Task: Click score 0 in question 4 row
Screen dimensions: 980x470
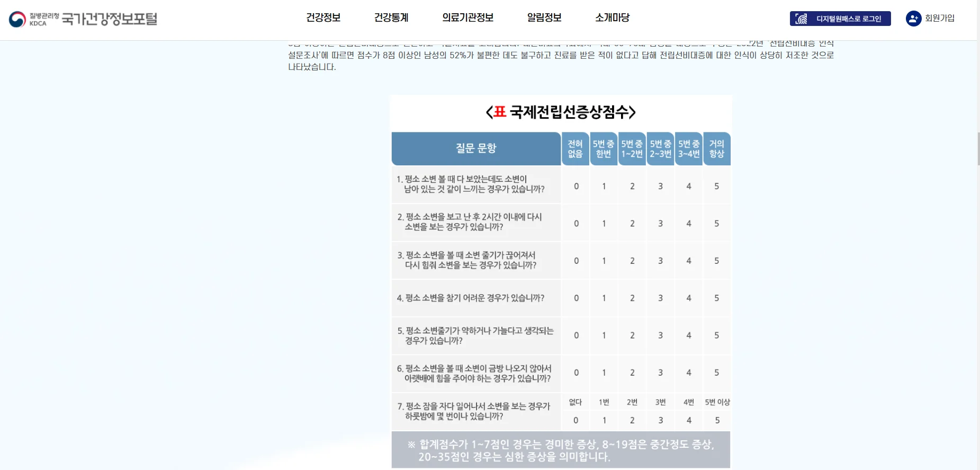Action: coord(577,298)
